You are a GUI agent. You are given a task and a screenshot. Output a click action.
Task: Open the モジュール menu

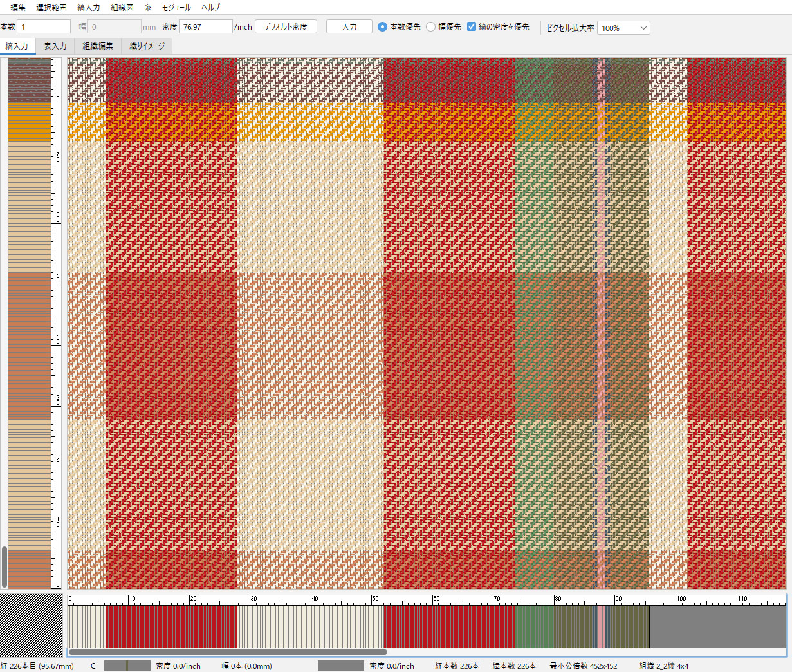pyautogui.click(x=176, y=7)
